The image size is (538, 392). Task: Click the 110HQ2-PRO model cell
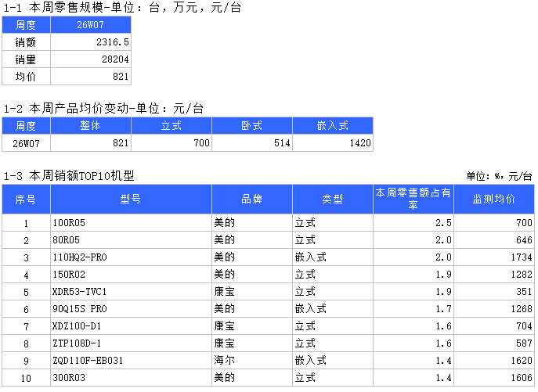coord(131,257)
